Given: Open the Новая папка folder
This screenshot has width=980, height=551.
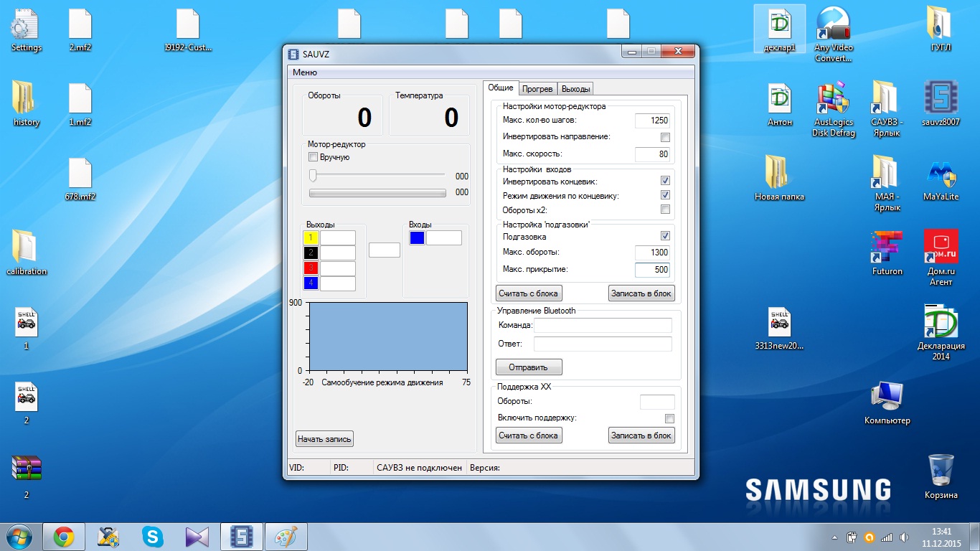Looking at the screenshot, I should pyautogui.click(x=780, y=179).
